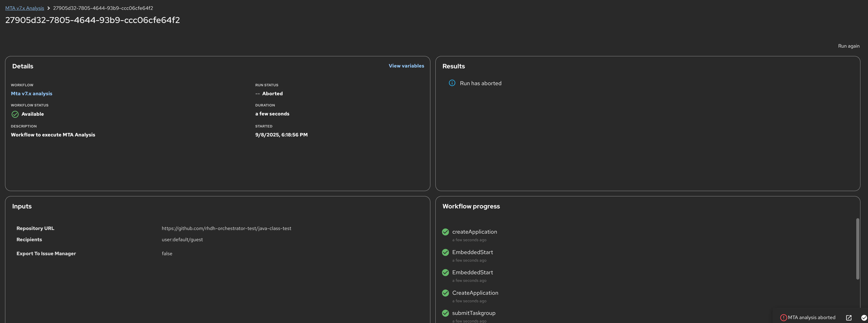Click the createApplication step success icon

tap(445, 232)
